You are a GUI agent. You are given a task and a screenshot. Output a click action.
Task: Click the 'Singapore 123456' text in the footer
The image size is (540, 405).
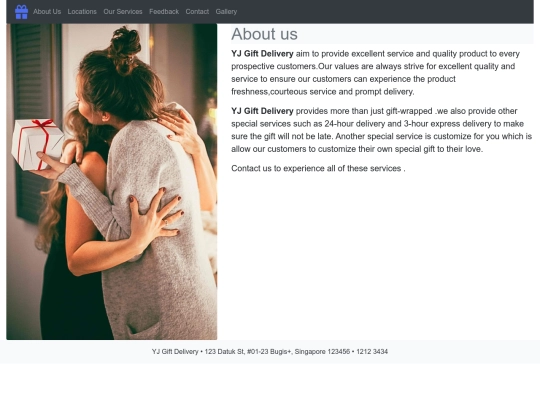pos(322,352)
